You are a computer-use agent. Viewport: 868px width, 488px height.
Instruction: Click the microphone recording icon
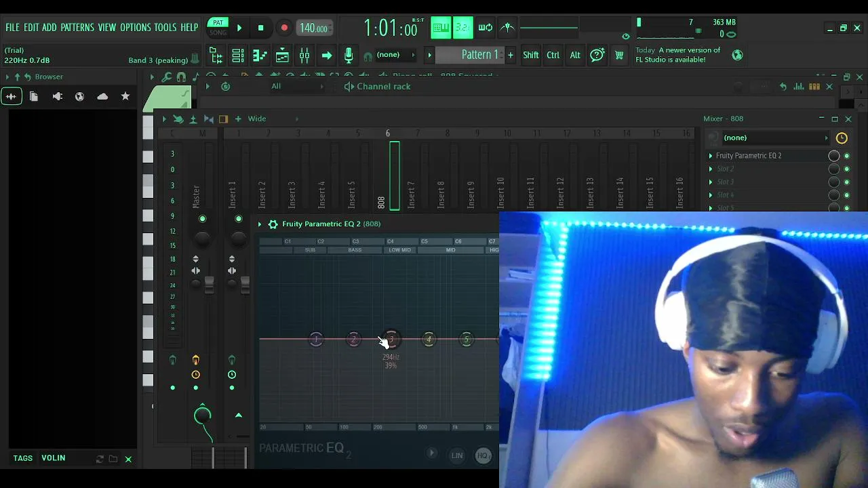(349, 56)
